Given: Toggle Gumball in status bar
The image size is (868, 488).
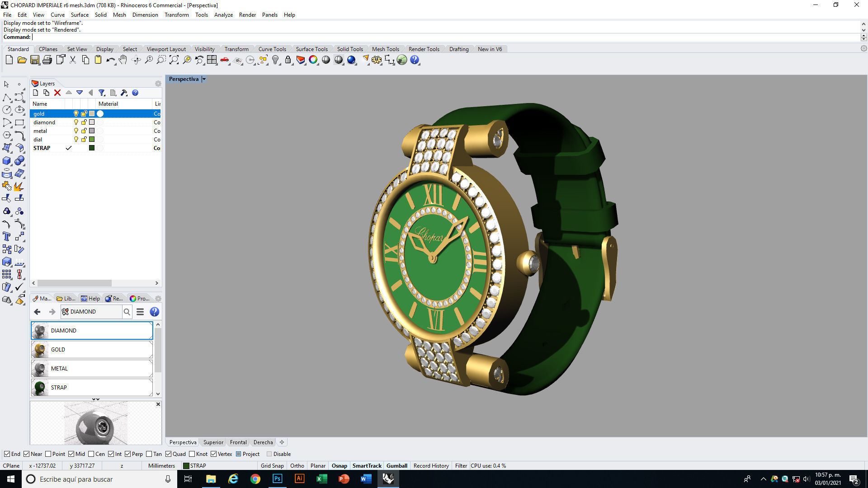Looking at the screenshot, I should (x=397, y=466).
